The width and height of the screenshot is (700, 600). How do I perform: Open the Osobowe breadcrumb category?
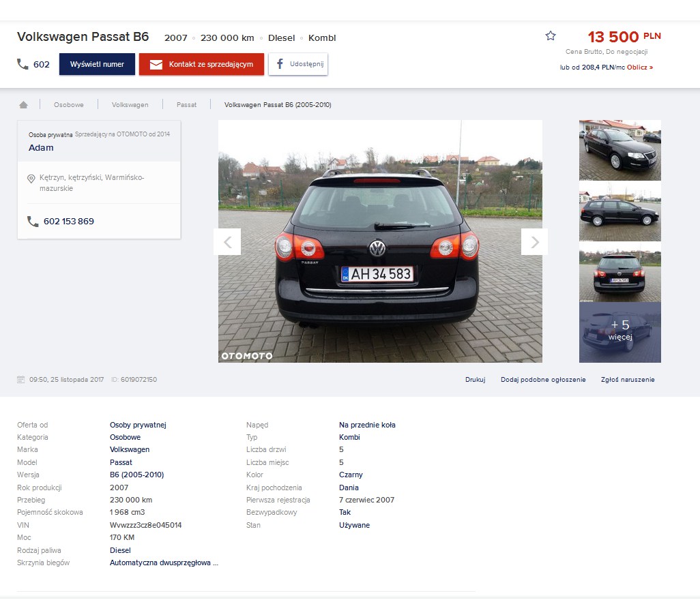(69, 105)
